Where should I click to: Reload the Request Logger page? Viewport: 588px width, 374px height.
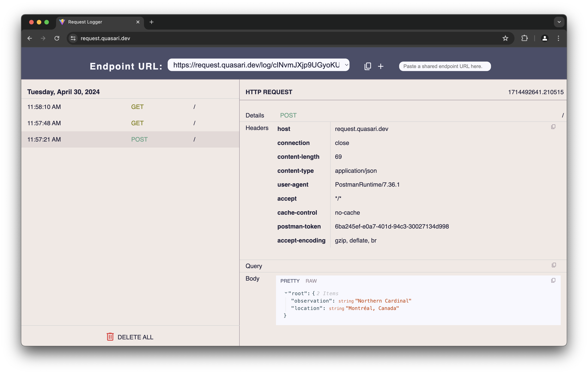(x=57, y=38)
